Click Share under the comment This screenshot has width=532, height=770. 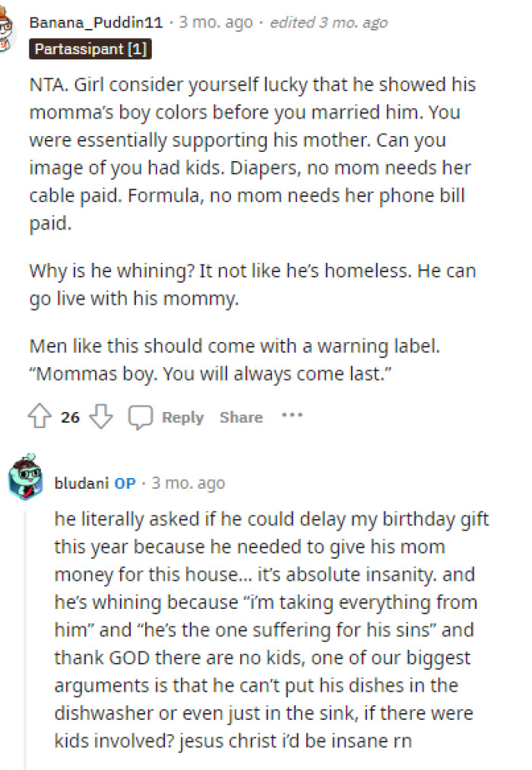pos(241,417)
